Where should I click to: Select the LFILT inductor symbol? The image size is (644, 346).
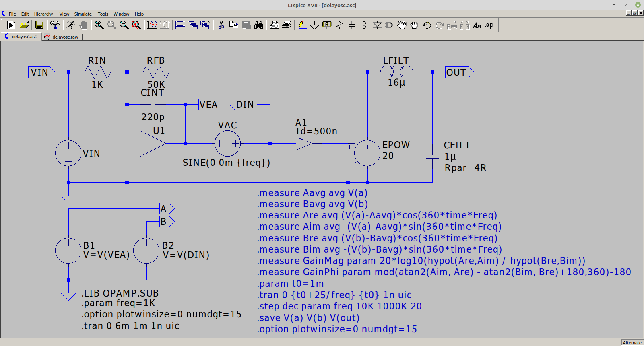click(396, 72)
